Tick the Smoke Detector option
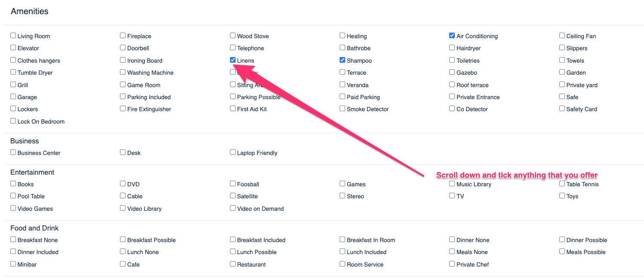This screenshot has width=644, height=279. pyautogui.click(x=342, y=109)
